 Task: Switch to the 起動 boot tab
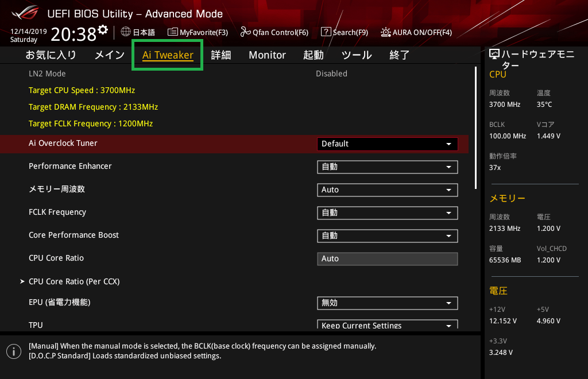pyautogui.click(x=314, y=55)
